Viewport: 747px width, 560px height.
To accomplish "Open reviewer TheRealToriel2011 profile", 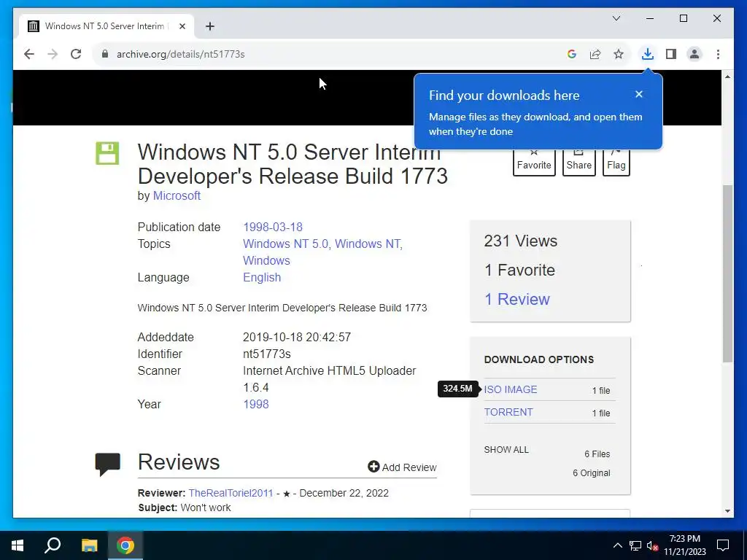I will tap(231, 494).
